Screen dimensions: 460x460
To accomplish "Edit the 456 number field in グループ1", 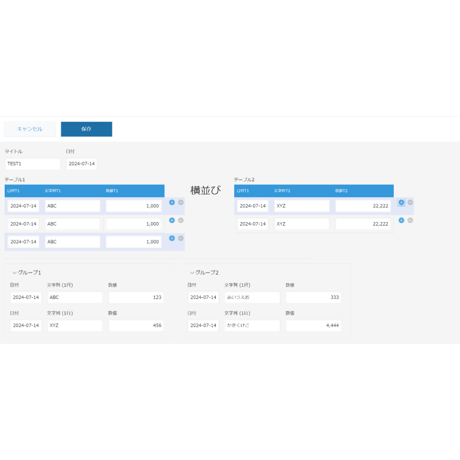I will pyautogui.click(x=136, y=325).
